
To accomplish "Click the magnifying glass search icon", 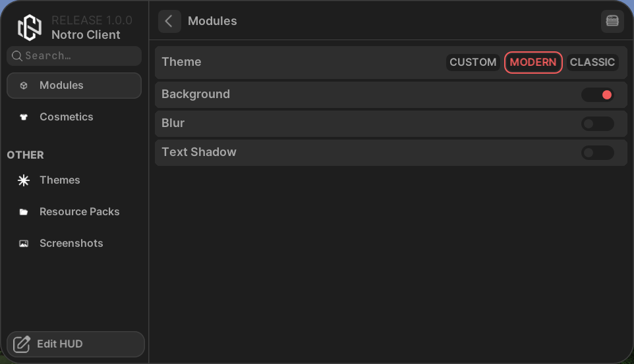I will click(x=17, y=56).
